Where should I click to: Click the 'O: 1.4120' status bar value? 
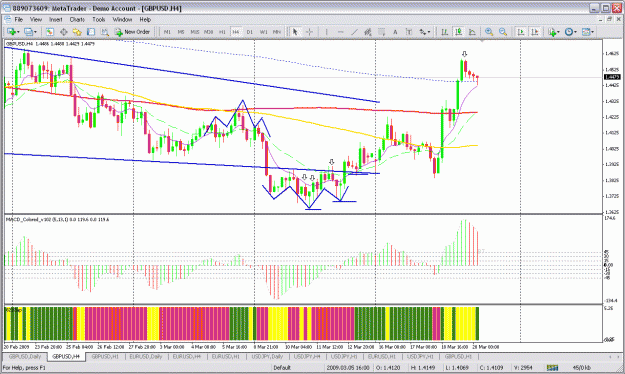tap(387, 368)
